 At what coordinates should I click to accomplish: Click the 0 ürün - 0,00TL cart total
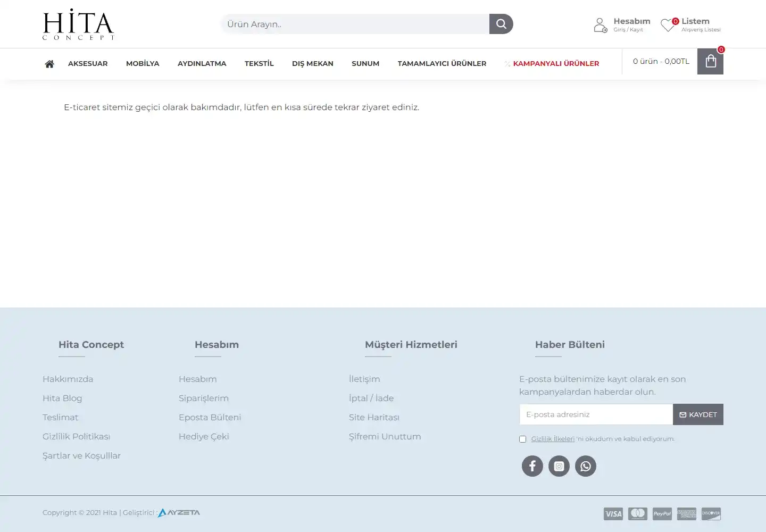(661, 61)
